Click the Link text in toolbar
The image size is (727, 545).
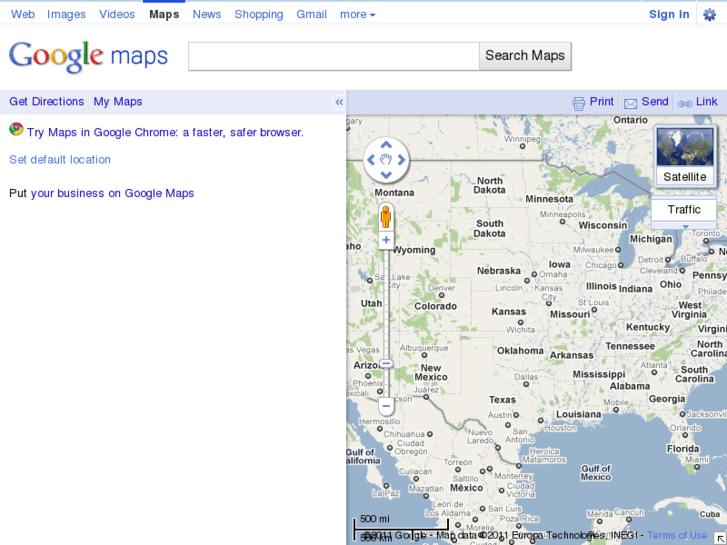(x=707, y=102)
